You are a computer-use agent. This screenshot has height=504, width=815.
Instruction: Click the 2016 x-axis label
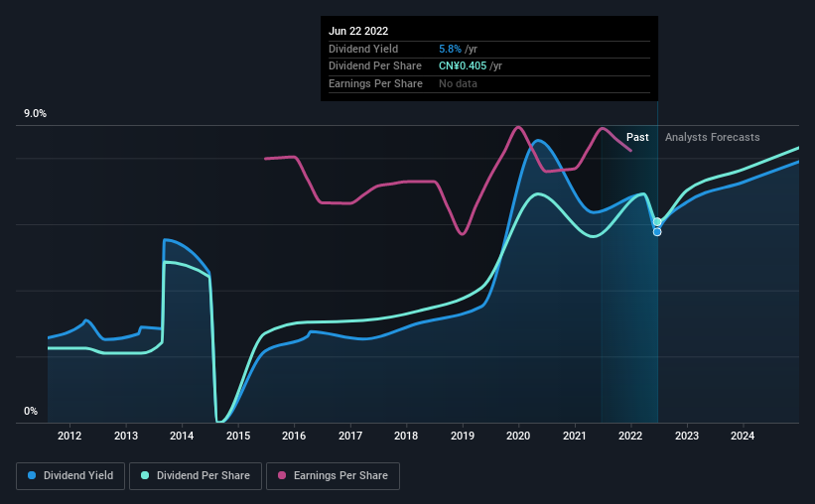coord(294,436)
